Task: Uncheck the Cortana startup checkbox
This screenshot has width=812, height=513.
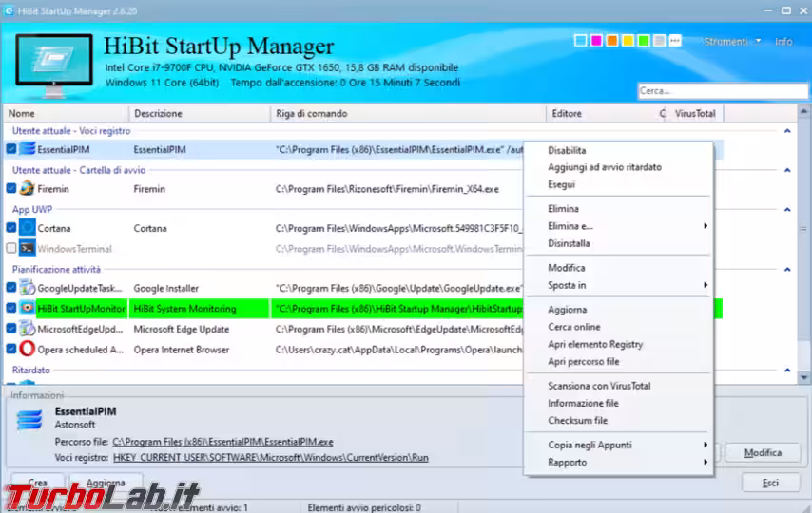Action: click(10, 228)
